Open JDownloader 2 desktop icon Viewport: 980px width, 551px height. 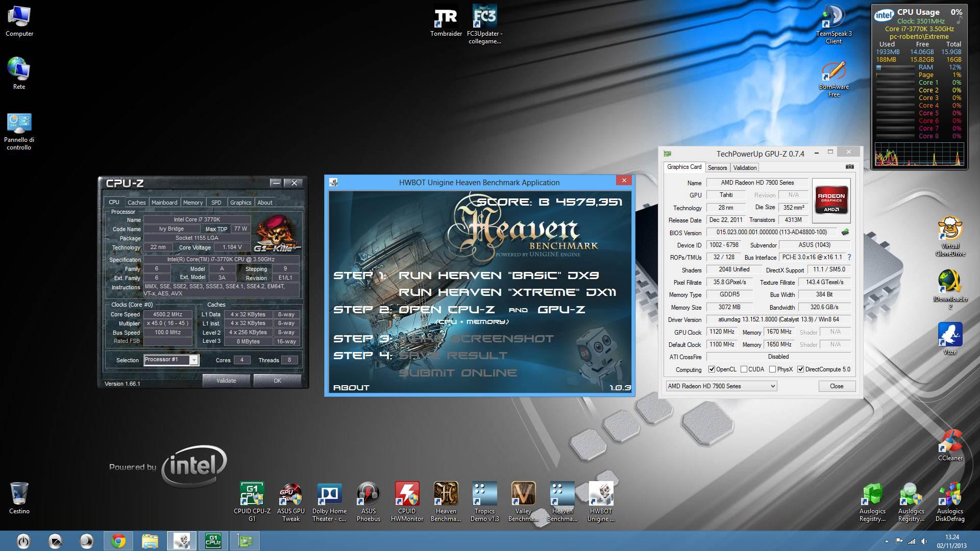pos(950,289)
